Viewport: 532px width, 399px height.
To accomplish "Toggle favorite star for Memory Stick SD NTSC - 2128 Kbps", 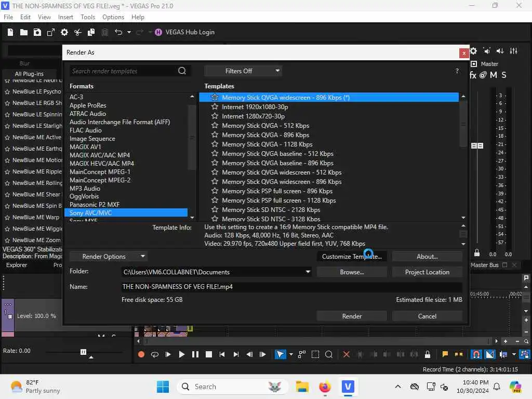I will click(215, 210).
